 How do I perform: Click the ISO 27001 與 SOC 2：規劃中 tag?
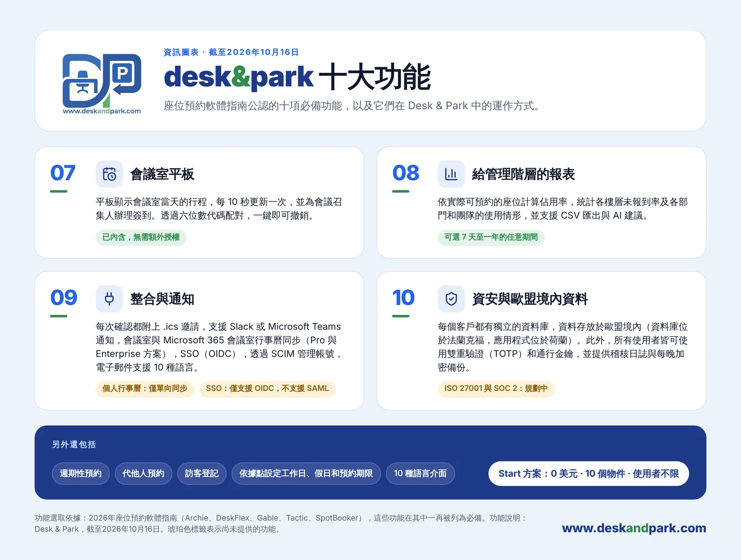pos(496,389)
